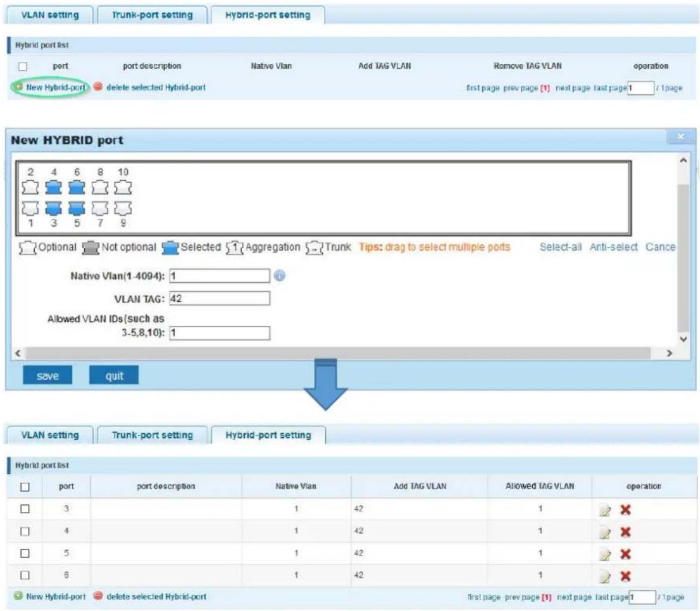Save the new hybrid port
This screenshot has width=700, height=611.
point(47,375)
